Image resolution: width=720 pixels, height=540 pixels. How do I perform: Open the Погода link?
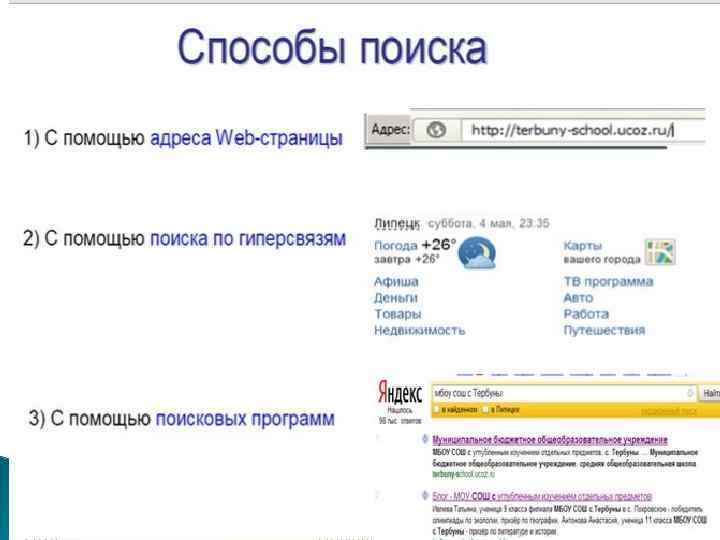(395, 246)
